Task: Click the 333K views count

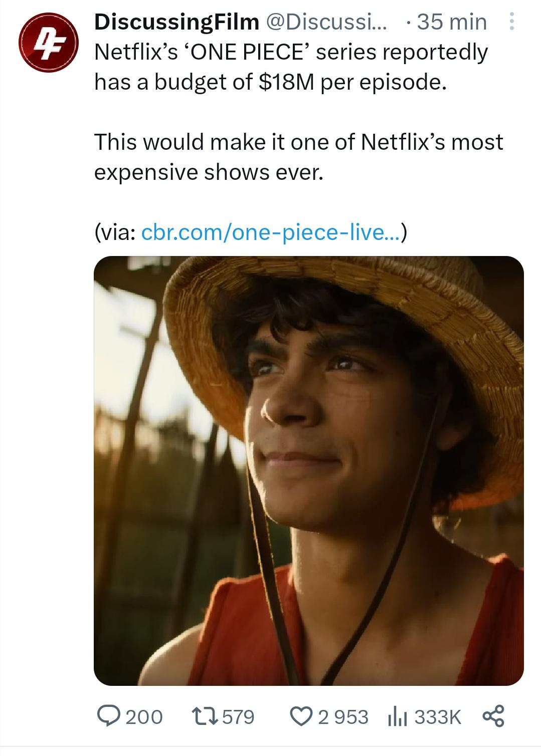Action: (x=437, y=716)
